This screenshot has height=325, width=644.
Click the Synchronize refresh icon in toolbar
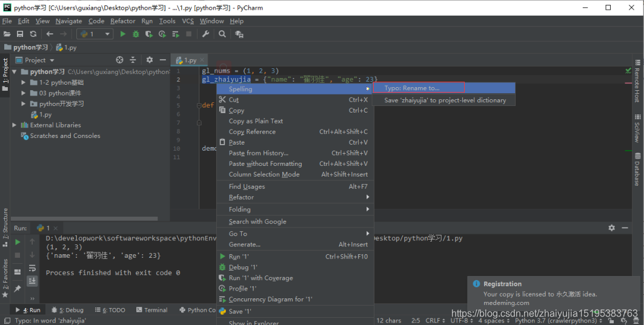pyautogui.click(x=33, y=34)
